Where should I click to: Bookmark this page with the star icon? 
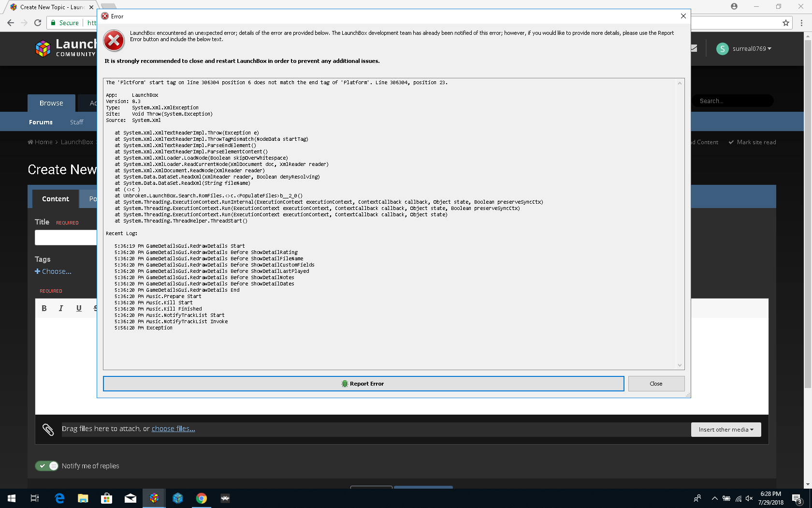tap(786, 23)
